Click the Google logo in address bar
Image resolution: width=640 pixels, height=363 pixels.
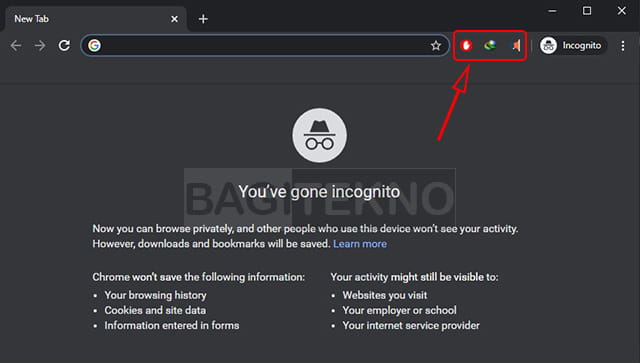coord(94,45)
